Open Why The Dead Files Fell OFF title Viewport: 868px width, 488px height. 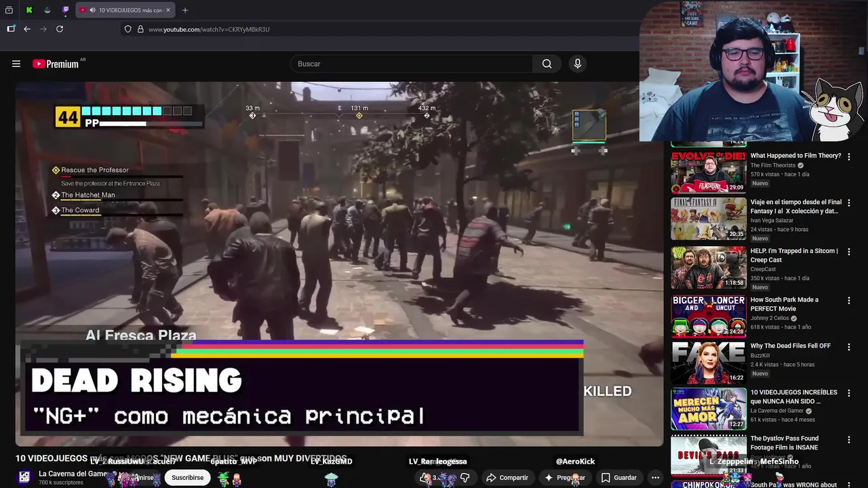(x=791, y=346)
